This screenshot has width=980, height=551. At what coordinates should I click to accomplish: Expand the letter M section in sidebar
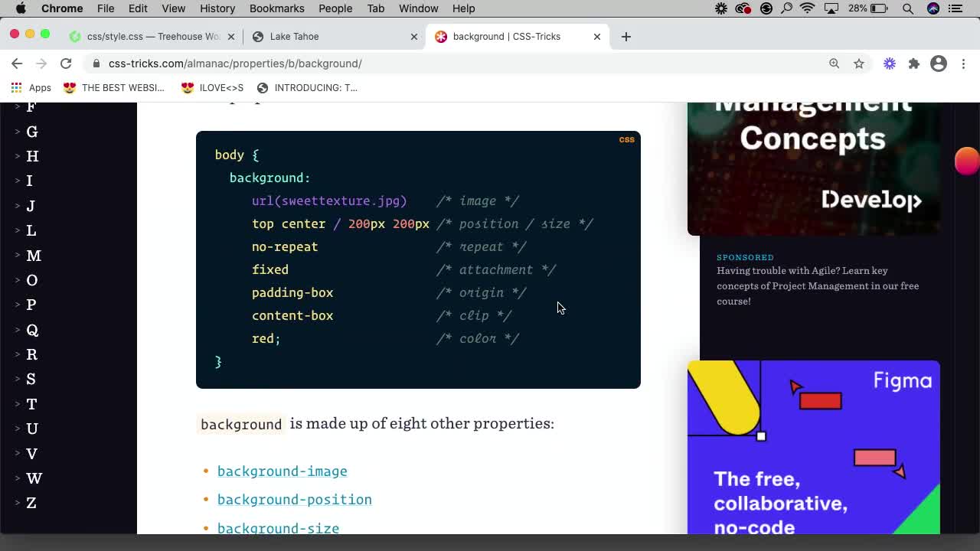34,256
